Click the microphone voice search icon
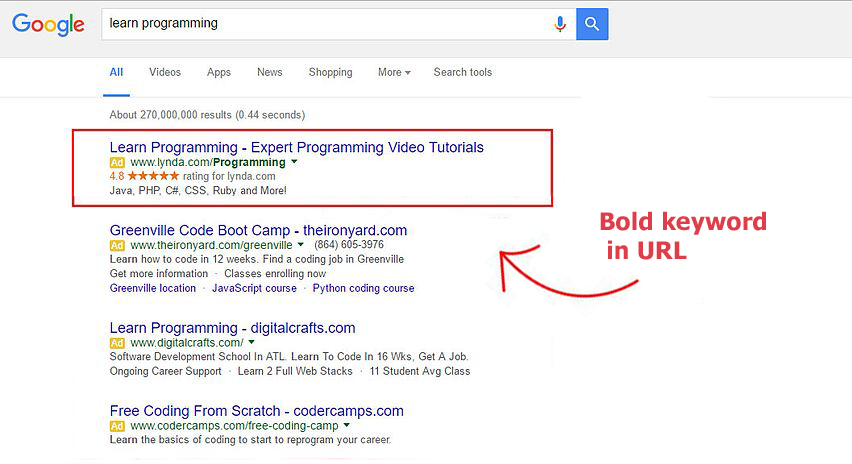This screenshot has height=464, width=852. click(x=560, y=24)
